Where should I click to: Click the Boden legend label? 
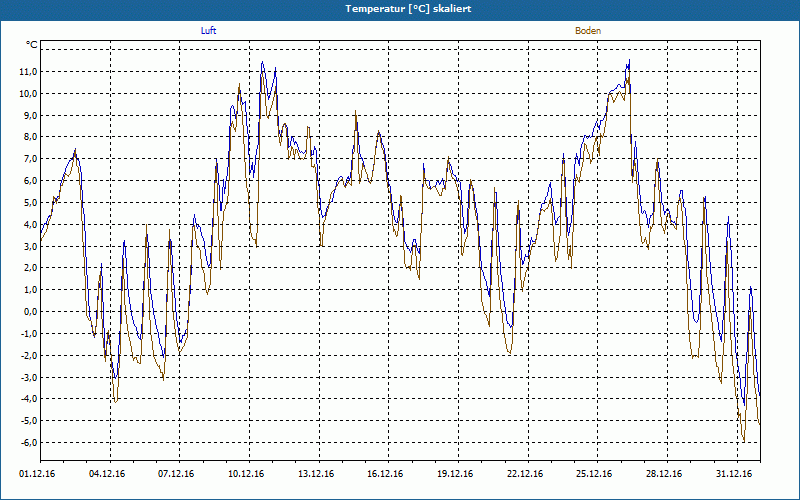coord(588,31)
